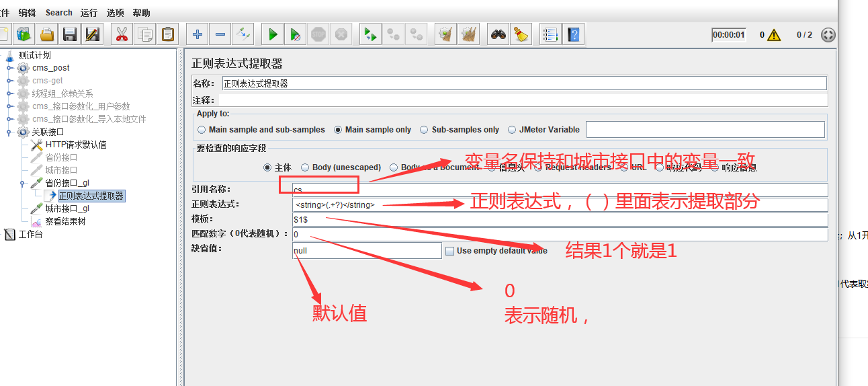
Task: Select 测试计划 root in the tree
Action: point(34,55)
